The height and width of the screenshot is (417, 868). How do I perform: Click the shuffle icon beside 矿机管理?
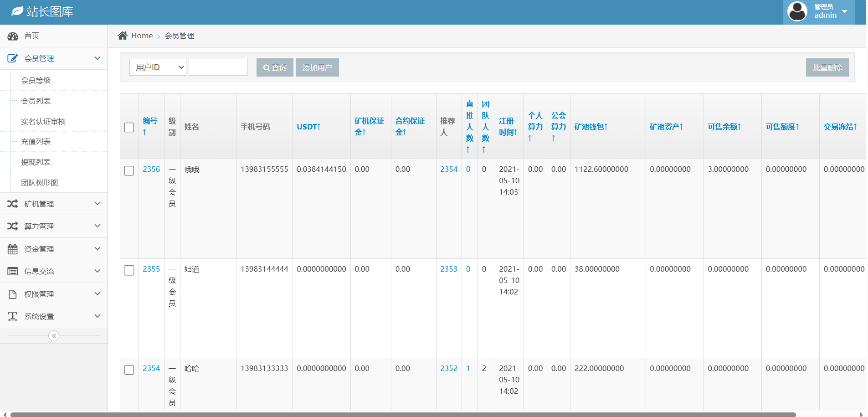[x=13, y=204]
